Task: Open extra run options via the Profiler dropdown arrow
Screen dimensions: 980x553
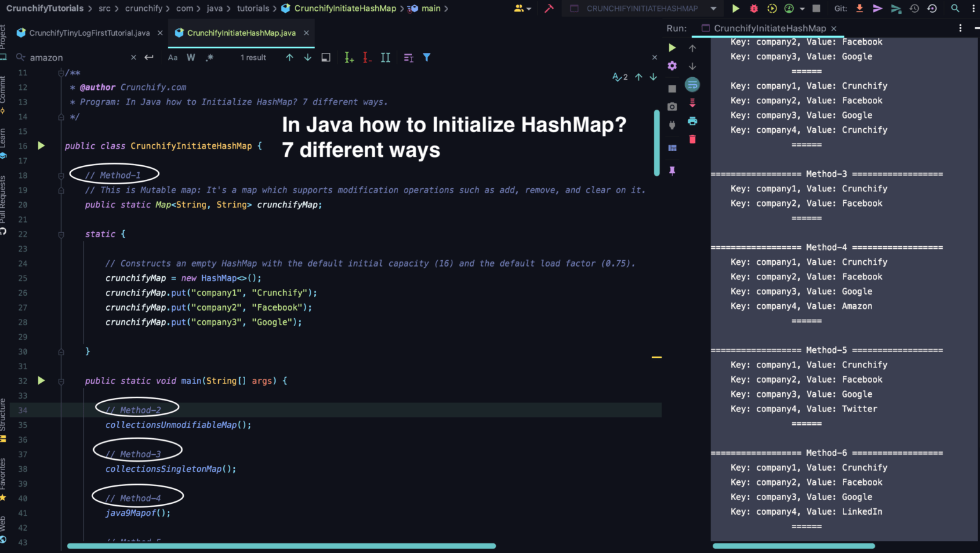Action: 803,8
